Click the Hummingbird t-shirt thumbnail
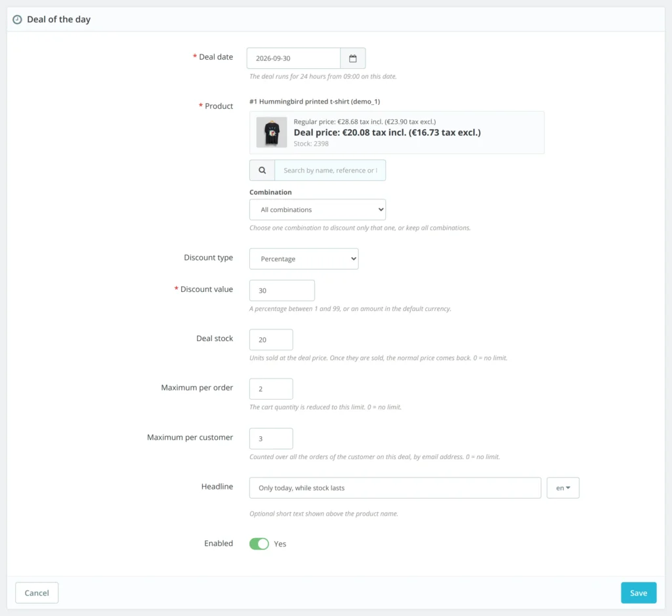Image resolution: width=672 pixels, height=616 pixels. 272,133
